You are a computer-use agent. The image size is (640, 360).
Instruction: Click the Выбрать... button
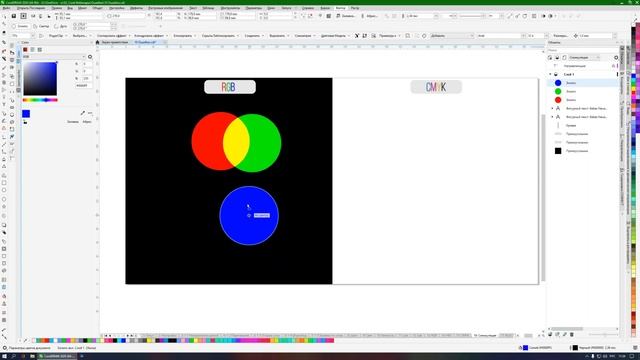[79, 36]
